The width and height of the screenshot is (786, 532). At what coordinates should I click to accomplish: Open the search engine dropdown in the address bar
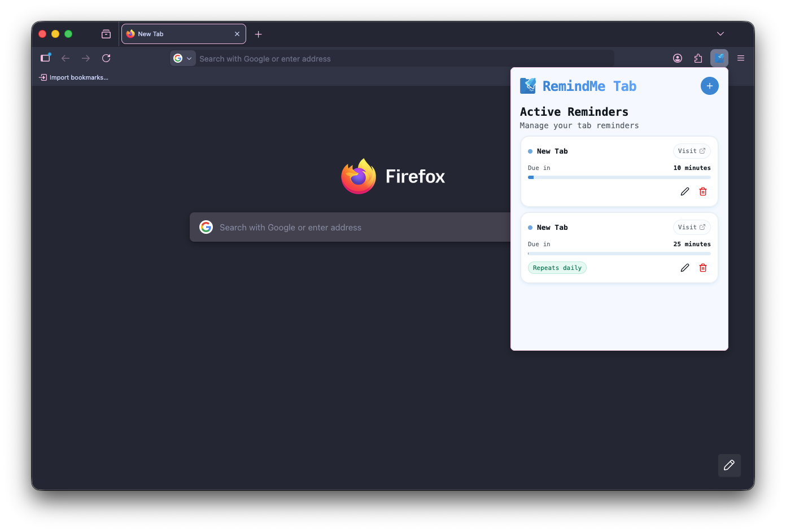pos(182,58)
